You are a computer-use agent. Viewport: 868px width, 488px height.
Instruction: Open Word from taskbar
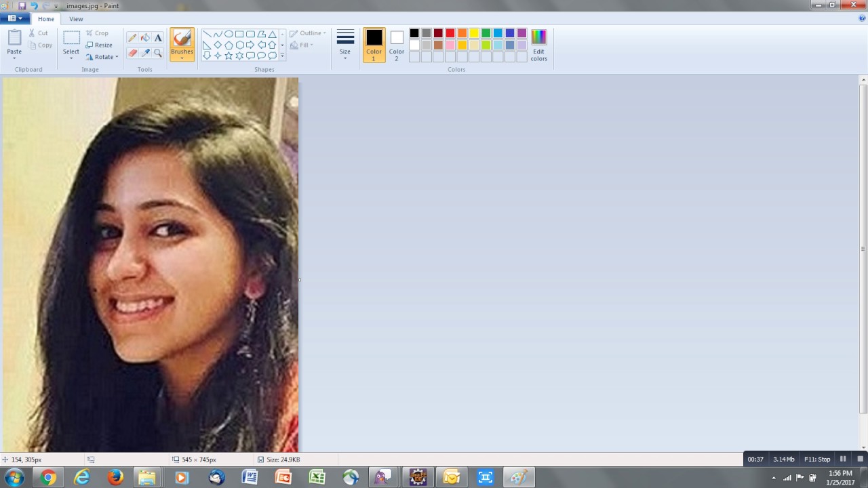click(x=250, y=477)
